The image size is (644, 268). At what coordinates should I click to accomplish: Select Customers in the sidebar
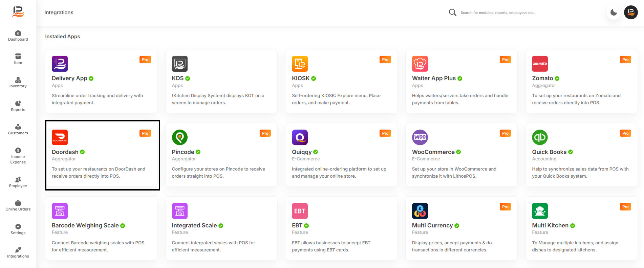(18, 130)
